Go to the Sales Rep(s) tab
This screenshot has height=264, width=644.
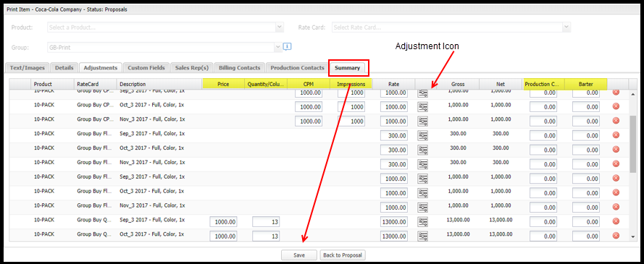pyautogui.click(x=192, y=68)
